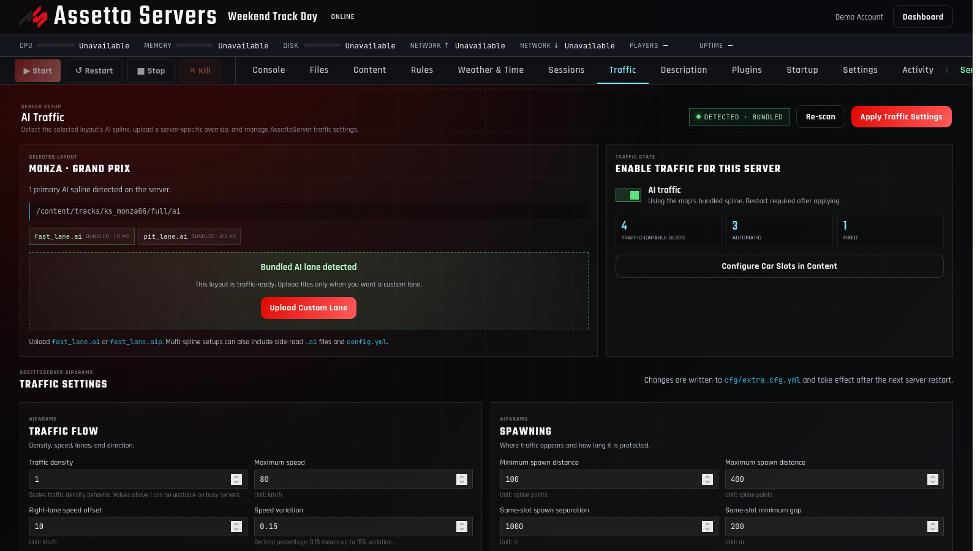
Task: Click the 4 traffic-capable slots card
Action: tap(669, 230)
